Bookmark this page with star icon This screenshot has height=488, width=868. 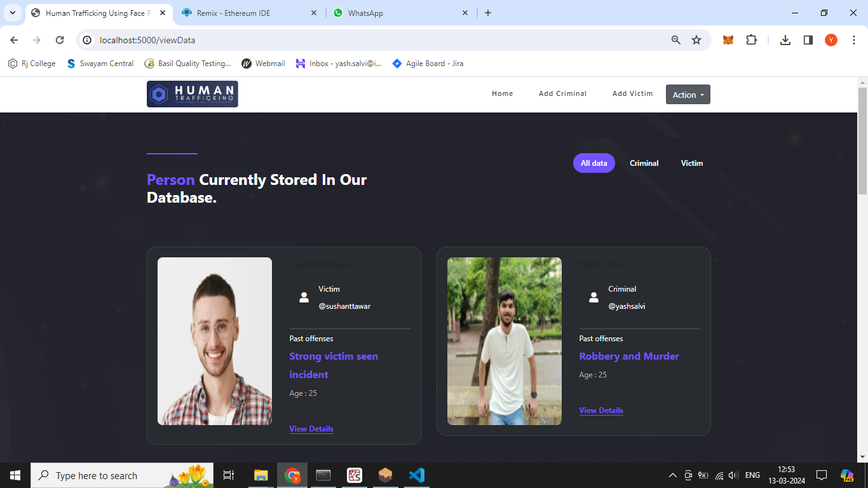(696, 40)
